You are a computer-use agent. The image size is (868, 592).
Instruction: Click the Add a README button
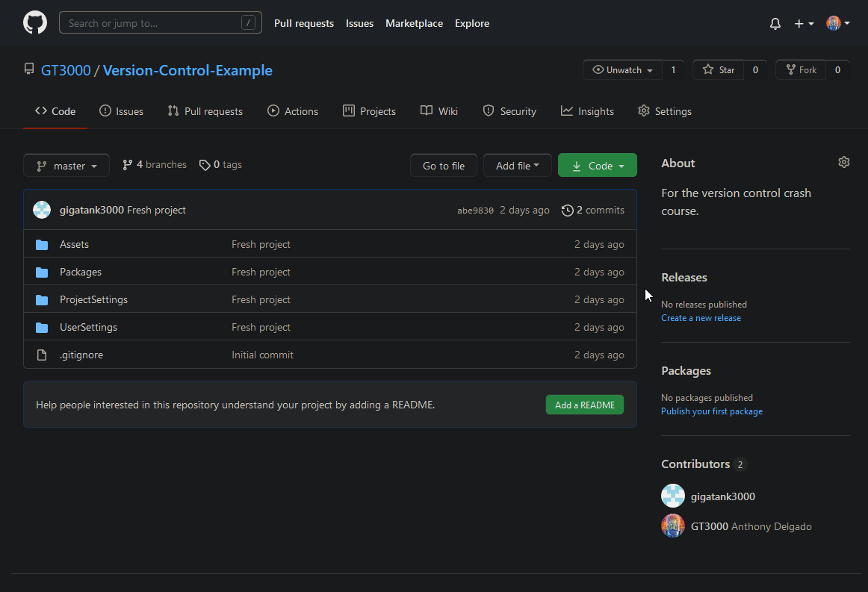(x=585, y=405)
